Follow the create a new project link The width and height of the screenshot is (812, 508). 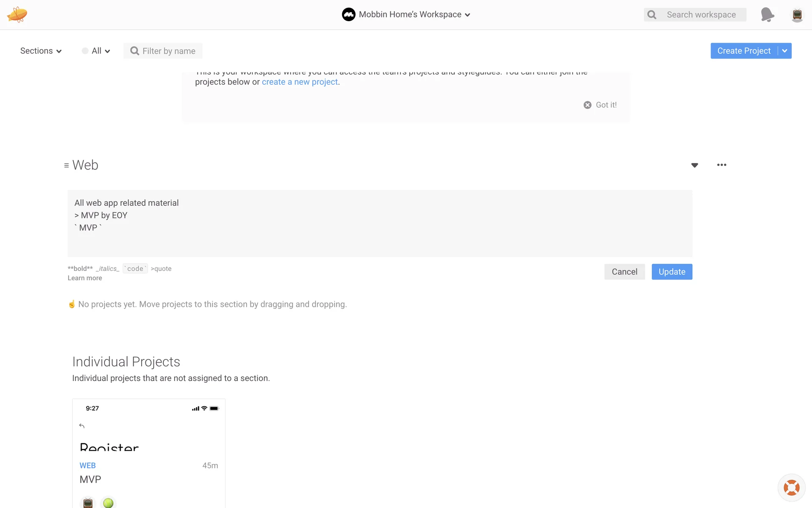tap(300, 82)
